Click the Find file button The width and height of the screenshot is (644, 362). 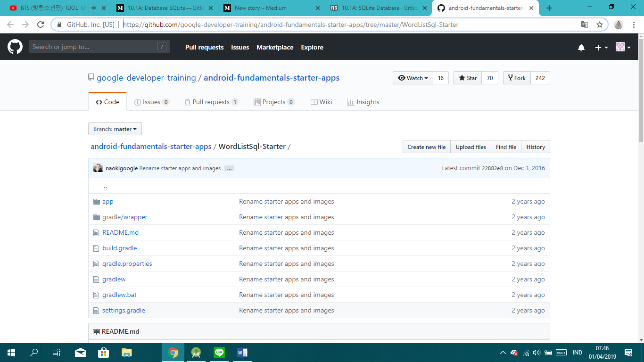(x=506, y=147)
